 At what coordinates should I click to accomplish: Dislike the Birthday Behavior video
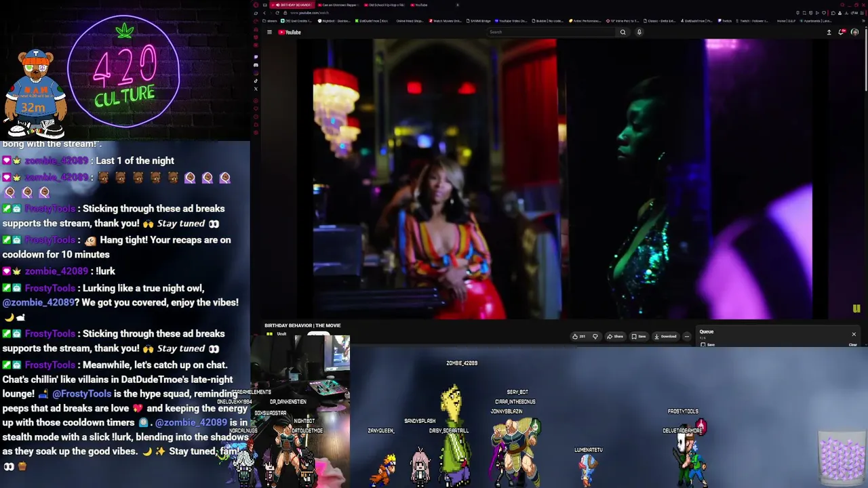[595, 336]
